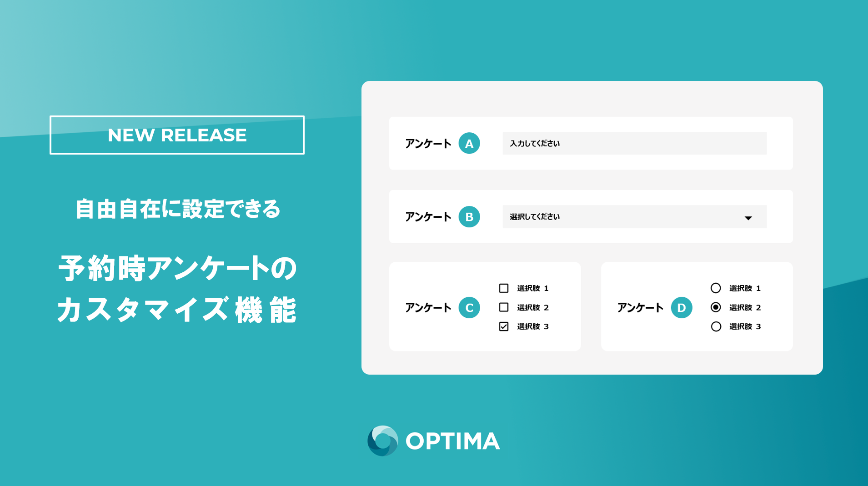Click the アンケート label beside badge A

[x=428, y=144]
